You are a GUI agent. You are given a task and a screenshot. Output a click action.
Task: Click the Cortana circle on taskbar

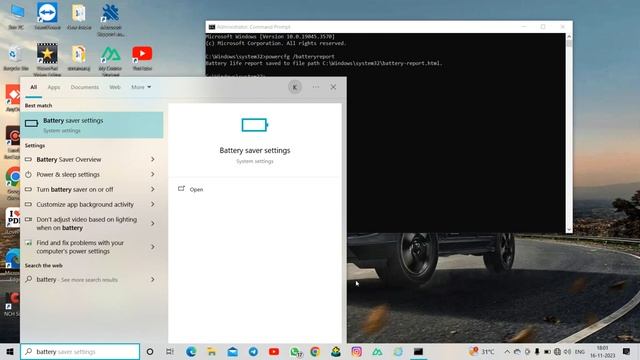pos(150,351)
